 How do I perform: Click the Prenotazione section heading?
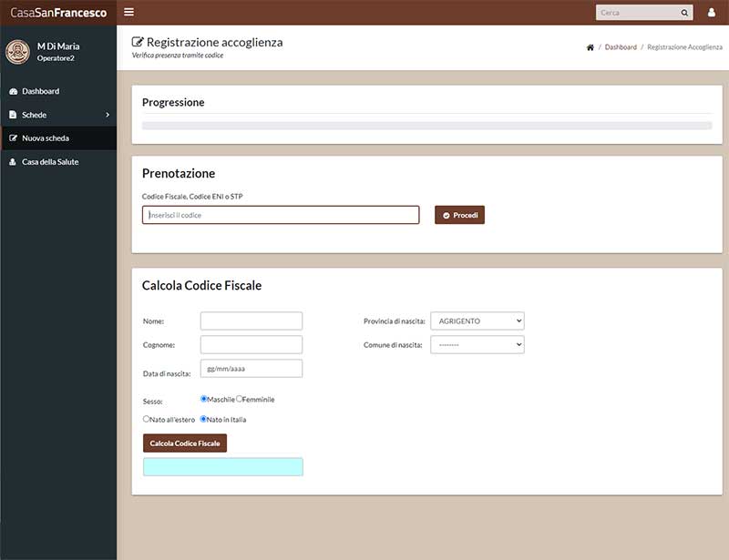coord(179,173)
